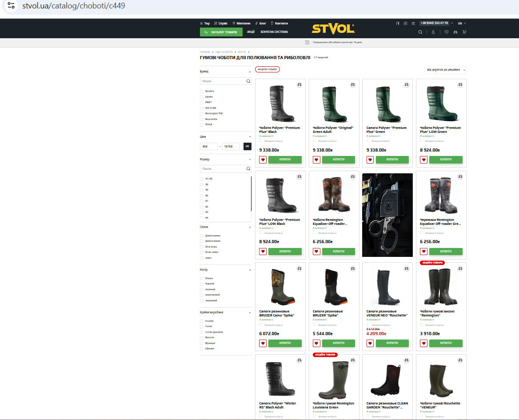Viewport: 519px width, 420px height.
Task: Compare Polyver "Premium Plus" Black boots
Action: pos(299,85)
